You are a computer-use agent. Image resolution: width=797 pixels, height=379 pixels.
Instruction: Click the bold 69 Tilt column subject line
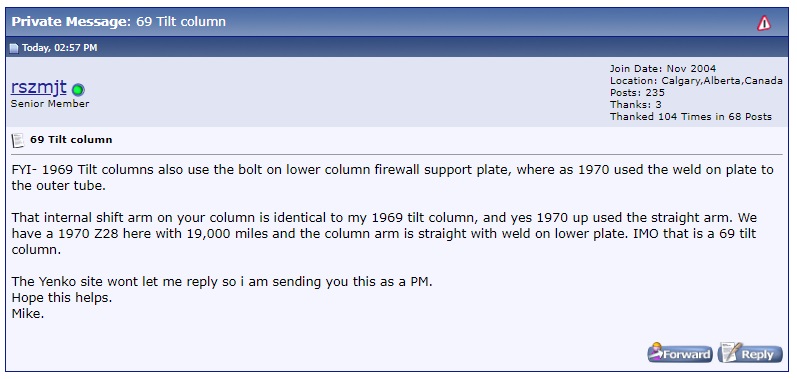pos(71,140)
